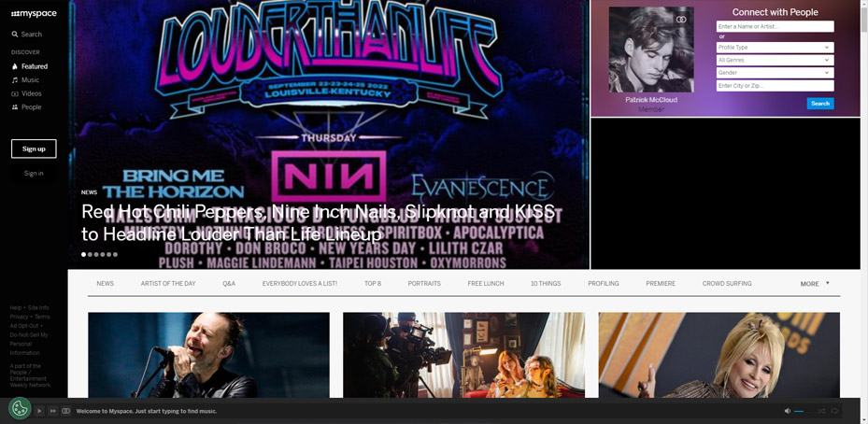Expand the Gender dropdown
Viewport: 868px width, 424px height.
(775, 73)
